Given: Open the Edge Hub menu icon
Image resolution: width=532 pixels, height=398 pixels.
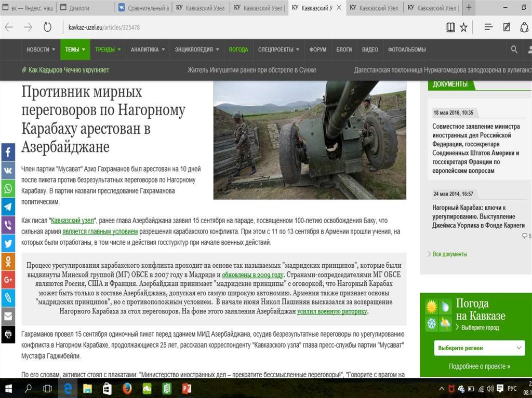Looking at the screenshot, I should point(488,27).
